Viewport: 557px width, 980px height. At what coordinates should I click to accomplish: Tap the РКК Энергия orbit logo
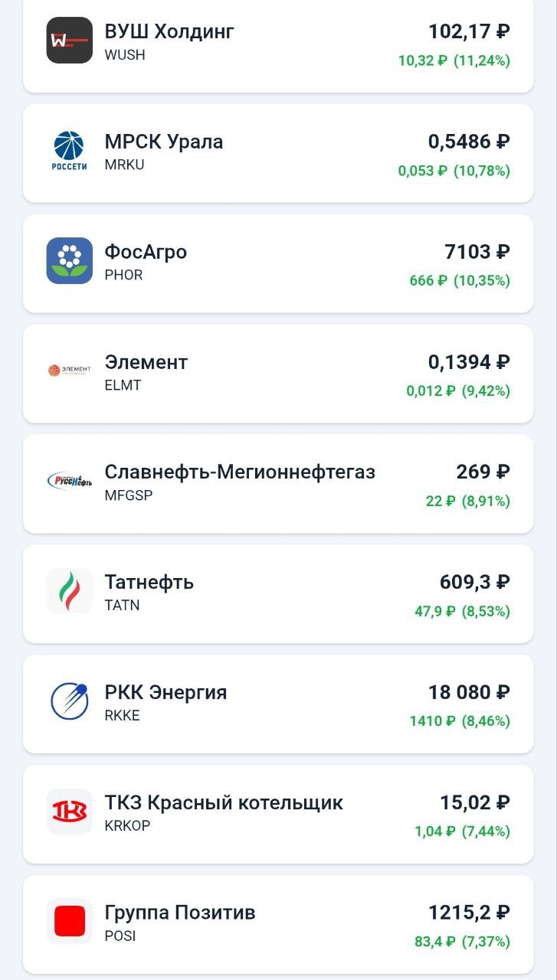tap(70, 701)
